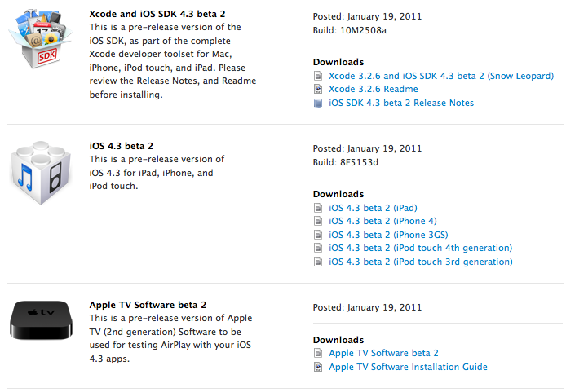Click the PDF icon beside the Installation Guide
Screen dimensions: 566x392
tap(318, 368)
